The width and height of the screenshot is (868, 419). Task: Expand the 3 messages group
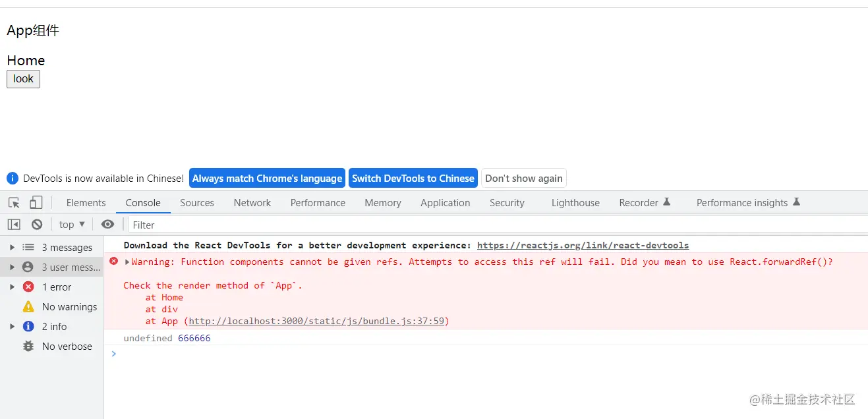point(12,248)
